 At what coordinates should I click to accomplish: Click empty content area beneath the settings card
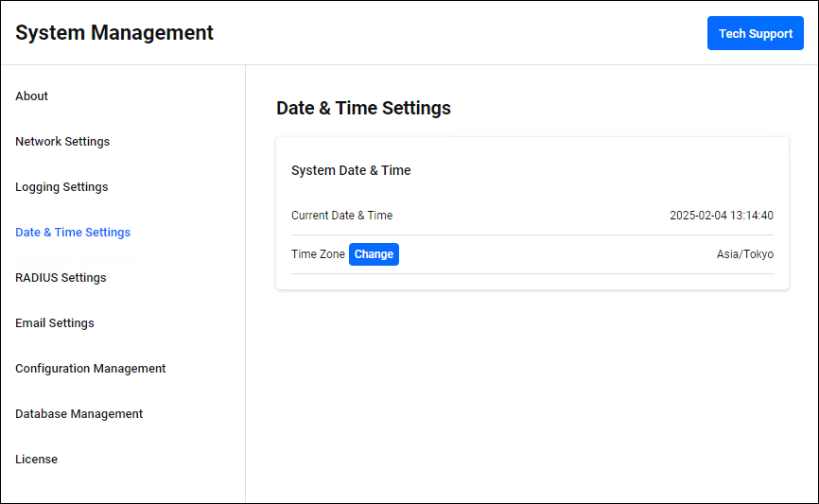pyautogui.click(x=531, y=397)
